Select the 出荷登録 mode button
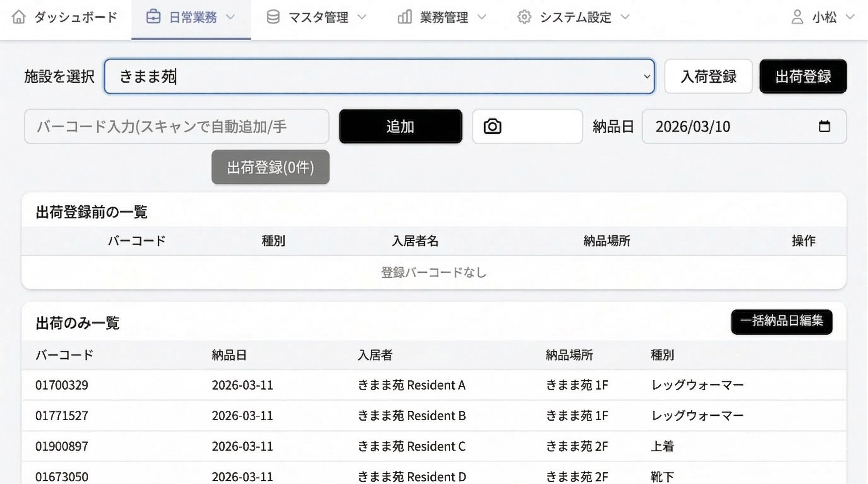This screenshot has width=868, height=484. tap(803, 77)
